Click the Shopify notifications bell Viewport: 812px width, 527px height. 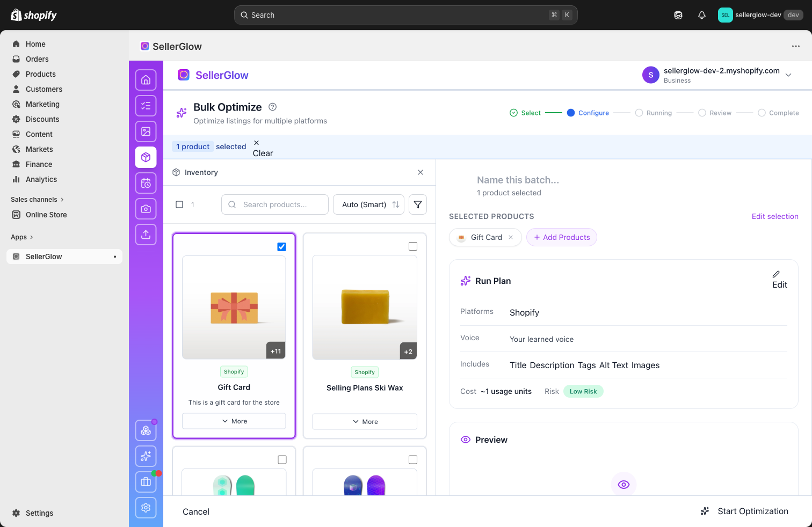pyautogui.click(x=701, y=15)
